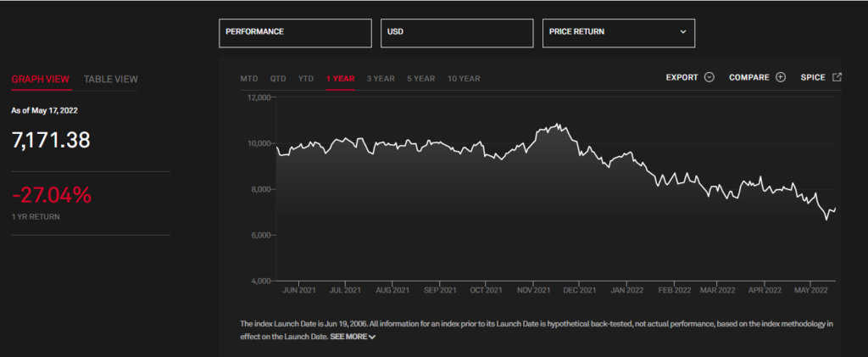Screen dimensions: 868x357
Task: Click the COMPARE button label
Action: coord(749,77)
